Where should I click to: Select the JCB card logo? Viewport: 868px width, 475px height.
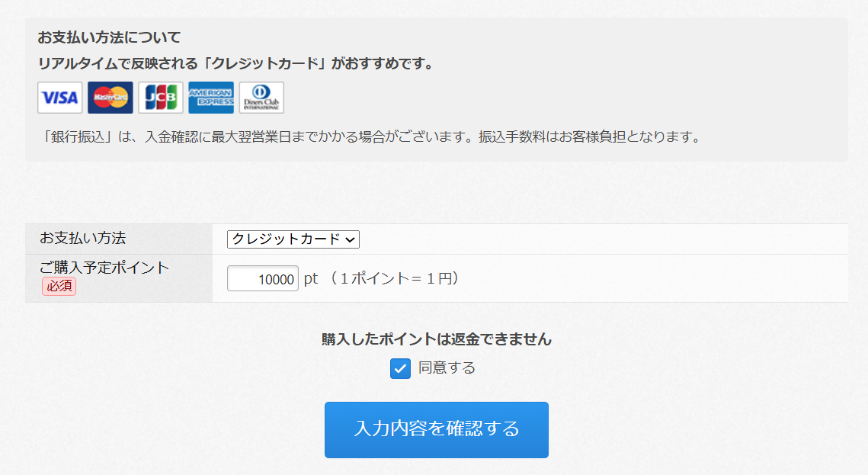pos(161,98)
